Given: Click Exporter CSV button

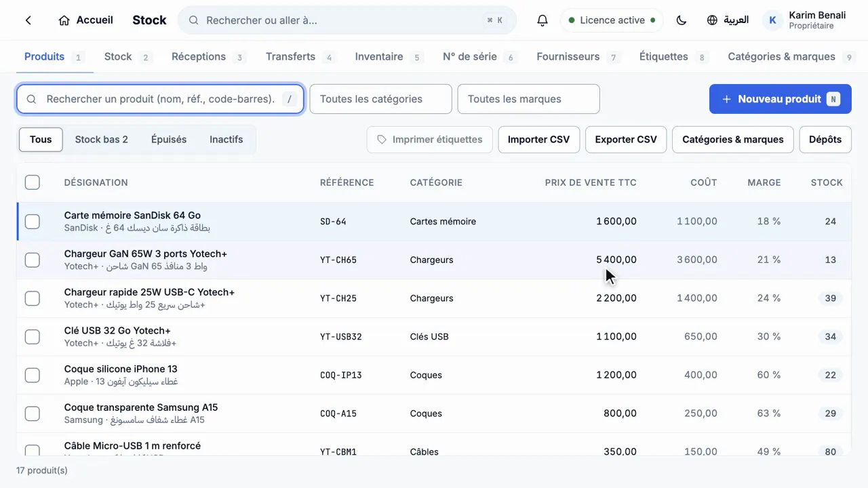Looking at the screenshot, I should point(626,140).
